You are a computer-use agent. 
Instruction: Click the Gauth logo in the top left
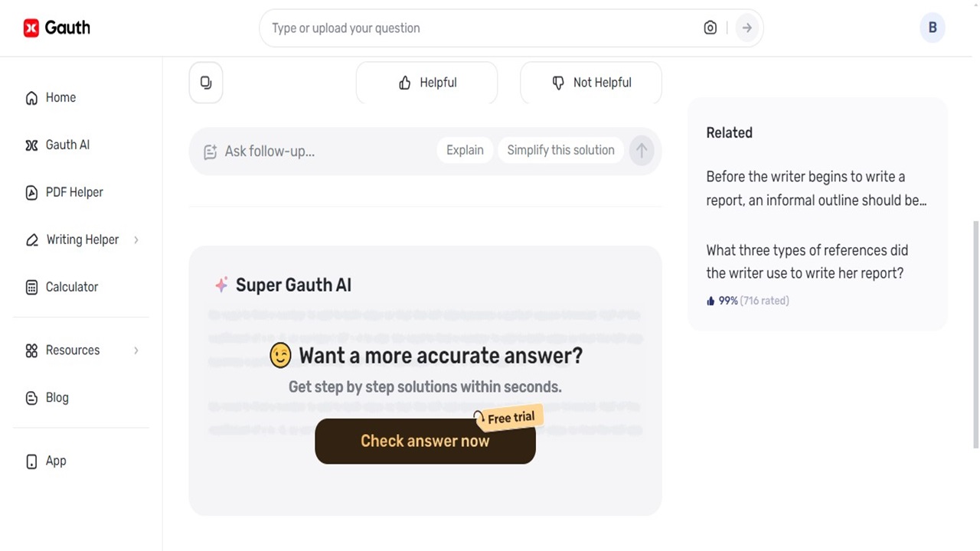[57, 28]
